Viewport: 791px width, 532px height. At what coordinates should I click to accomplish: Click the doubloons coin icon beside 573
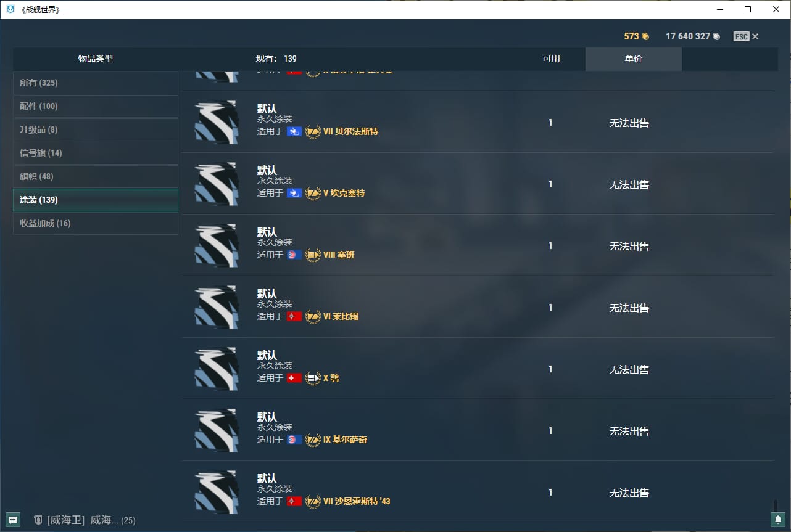click(645, 36)
